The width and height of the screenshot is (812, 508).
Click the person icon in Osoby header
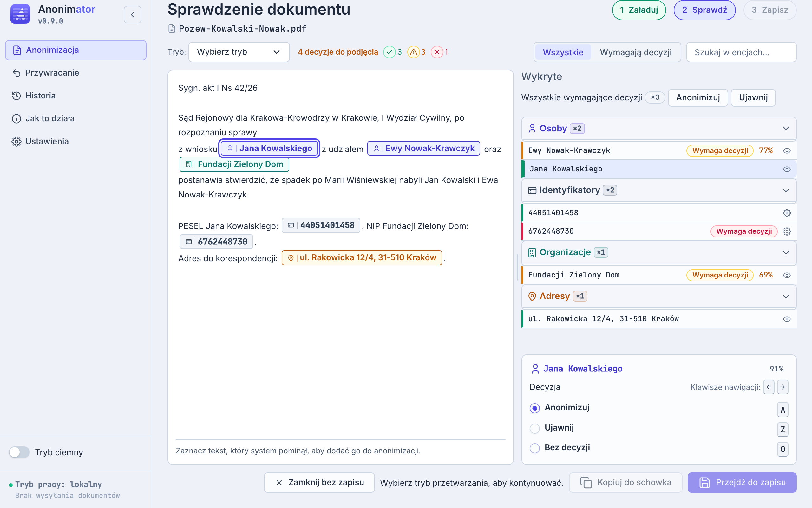click(532, 128)
